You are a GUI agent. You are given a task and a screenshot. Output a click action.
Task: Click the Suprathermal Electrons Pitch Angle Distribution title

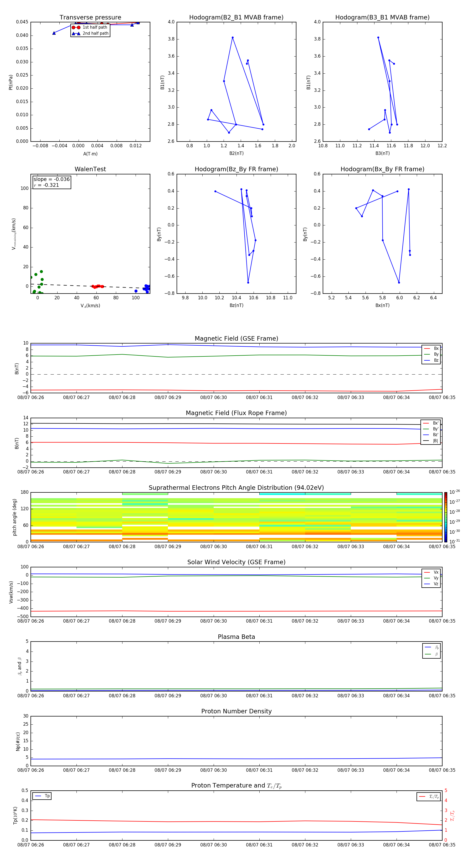(x=236, y=488)
